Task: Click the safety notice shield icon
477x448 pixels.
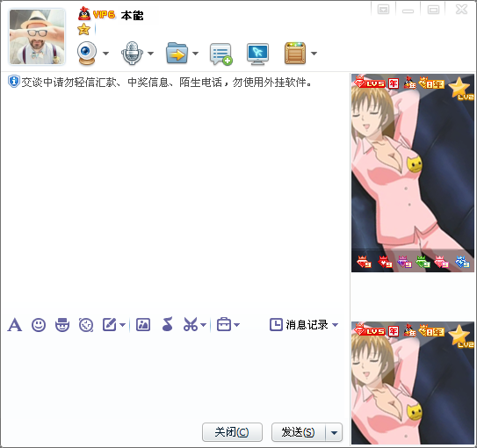Action: (14, 82)
